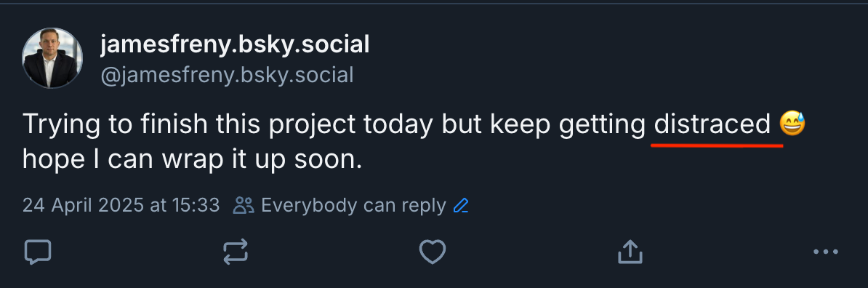868x288 pixels.
Task: Open the reply speech bubble icon
Action: click(x=38, y=252)
